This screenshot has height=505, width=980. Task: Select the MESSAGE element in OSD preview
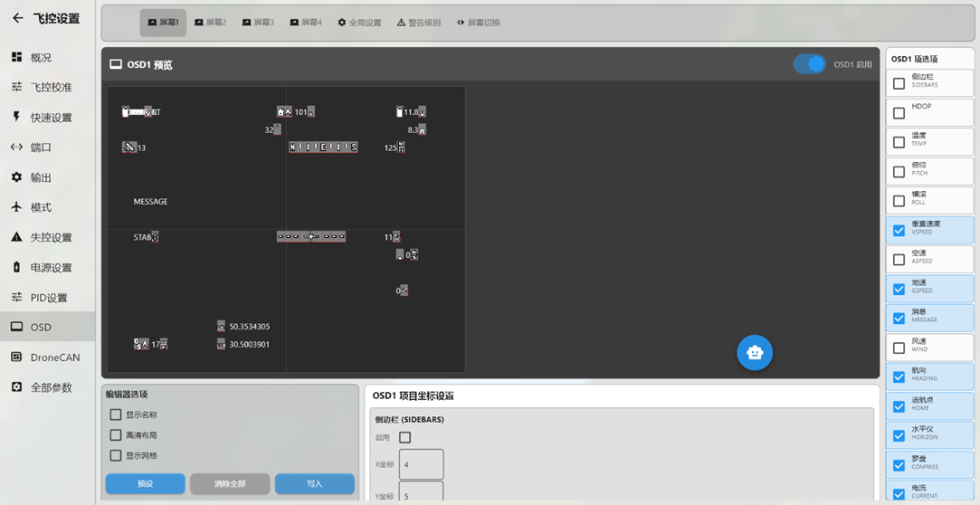point(150,202)
